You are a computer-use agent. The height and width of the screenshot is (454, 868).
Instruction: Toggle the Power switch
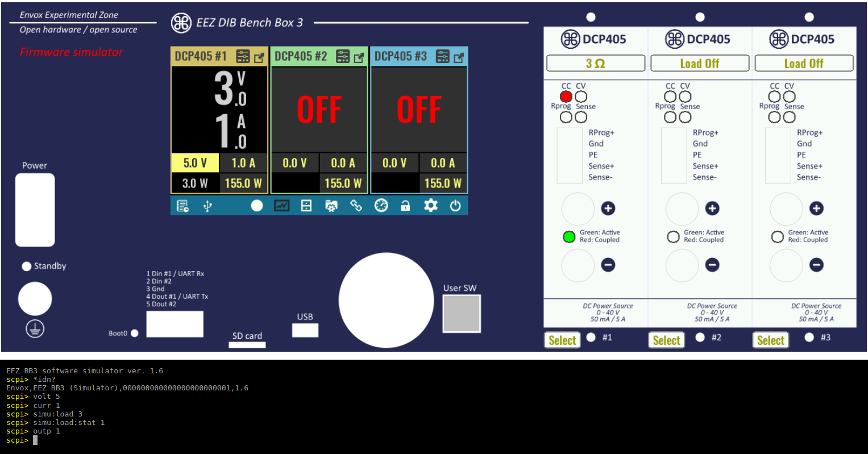35,210
